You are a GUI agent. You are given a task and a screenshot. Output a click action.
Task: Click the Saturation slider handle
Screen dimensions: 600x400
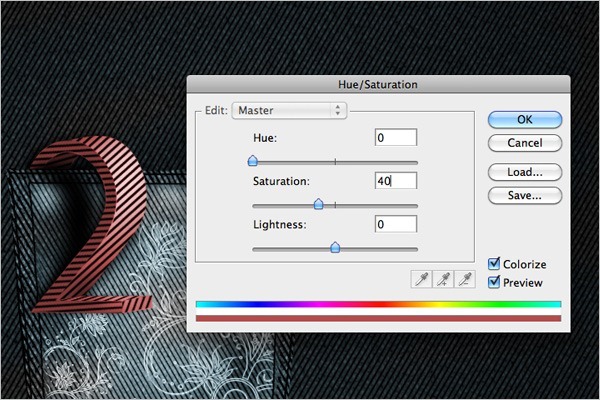(x=318, y=204)
